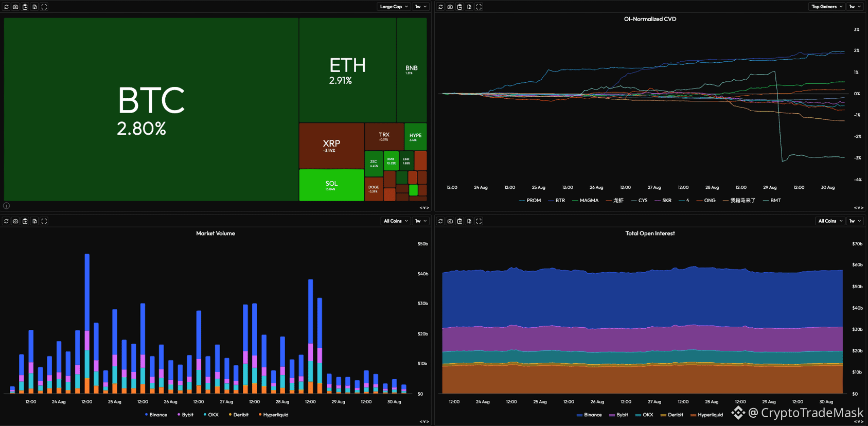Select the BNB tile in the heatmap

click(412, 70)
